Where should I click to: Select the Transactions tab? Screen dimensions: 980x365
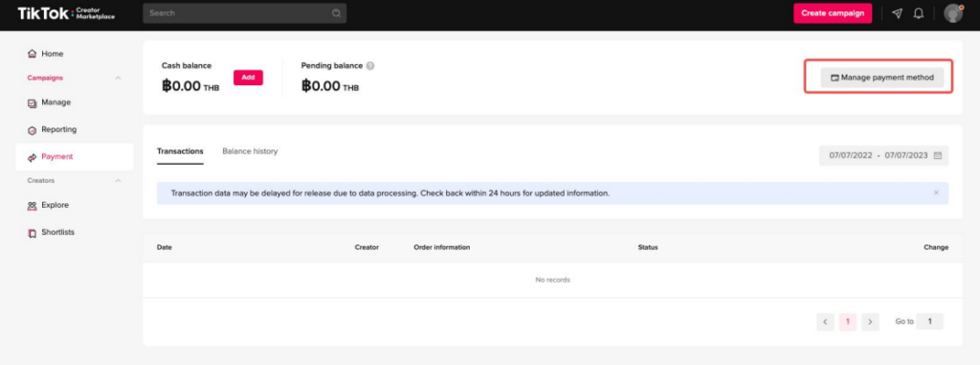tap(180, 151)
